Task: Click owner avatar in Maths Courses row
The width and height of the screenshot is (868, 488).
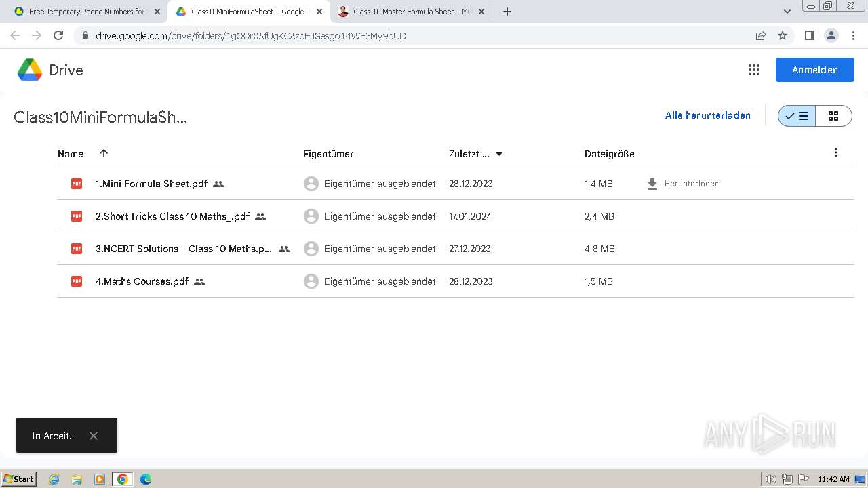Action: pyautogui.click(x=311, y=281)
